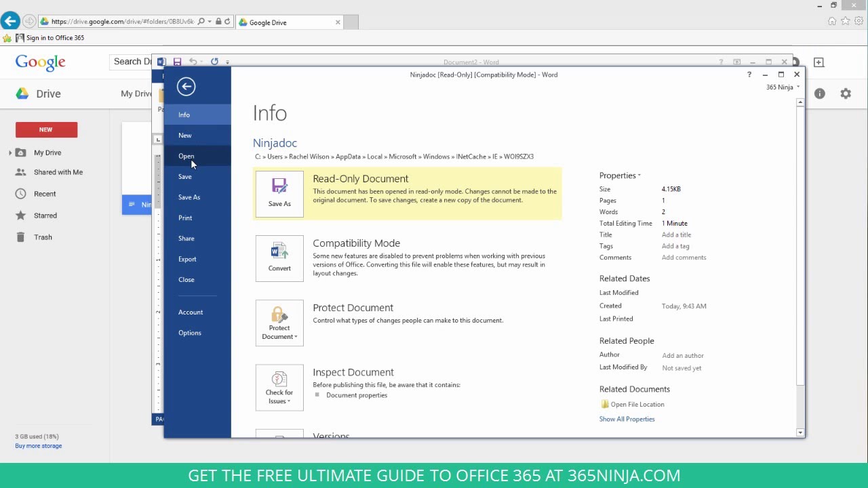Click Show All Properties link
The image size is (868, 488).
pos(627,419)
